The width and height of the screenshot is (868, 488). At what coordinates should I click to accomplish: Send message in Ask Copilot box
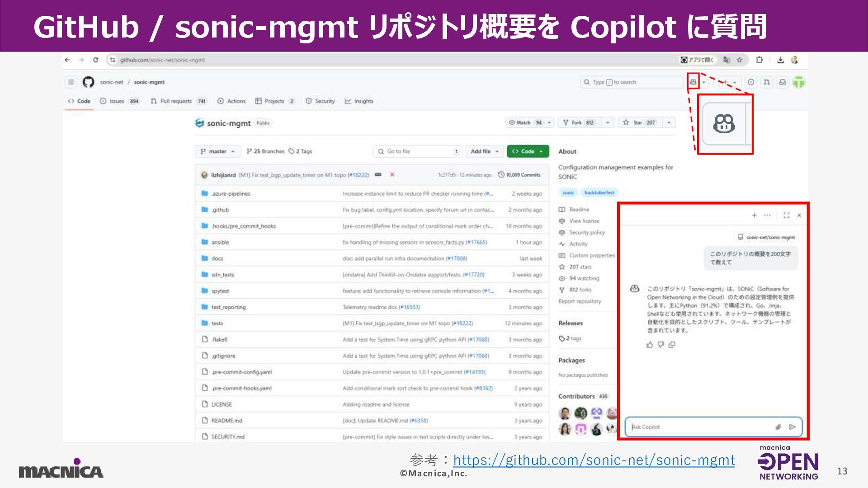pyautogui.click(x=792, y=427)
